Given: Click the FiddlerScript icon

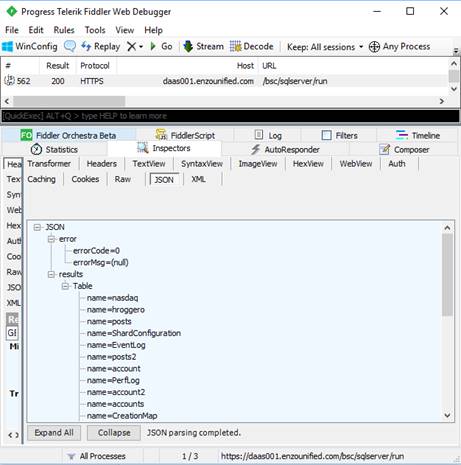Looking at the screenshot, I should (161, 135).
